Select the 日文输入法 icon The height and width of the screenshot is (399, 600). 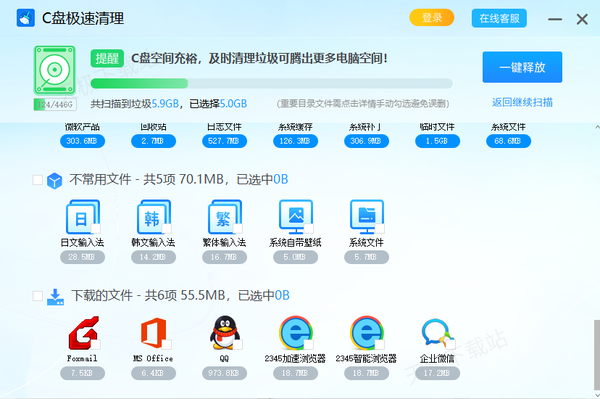[x=82, y=217]
